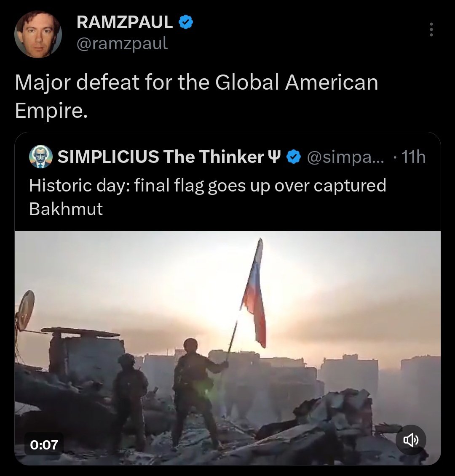Open RAMZPAUL's profile picture
This screenshot has width=455, height=476.
38,34
